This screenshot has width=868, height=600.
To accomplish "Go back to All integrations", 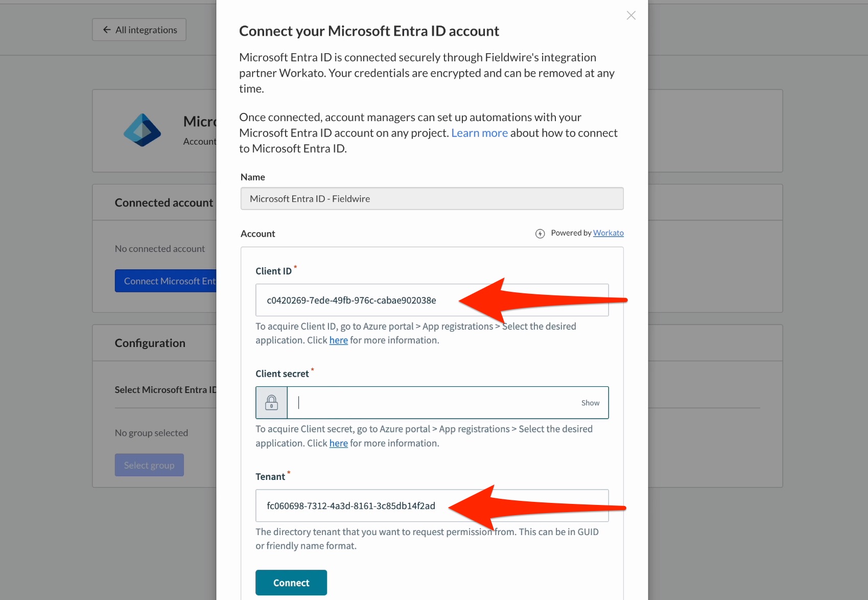I will click(x=139, y=30).
